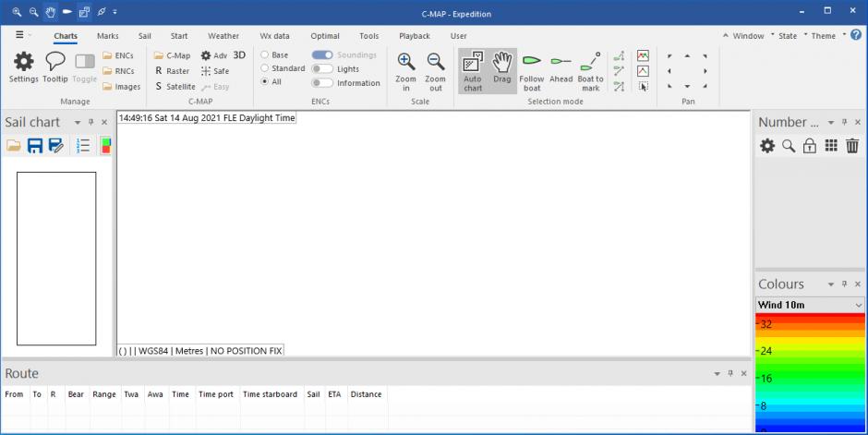Open Colours panel options arrow
This screenshot has width=868, height=435.
[x=830, y=284]
